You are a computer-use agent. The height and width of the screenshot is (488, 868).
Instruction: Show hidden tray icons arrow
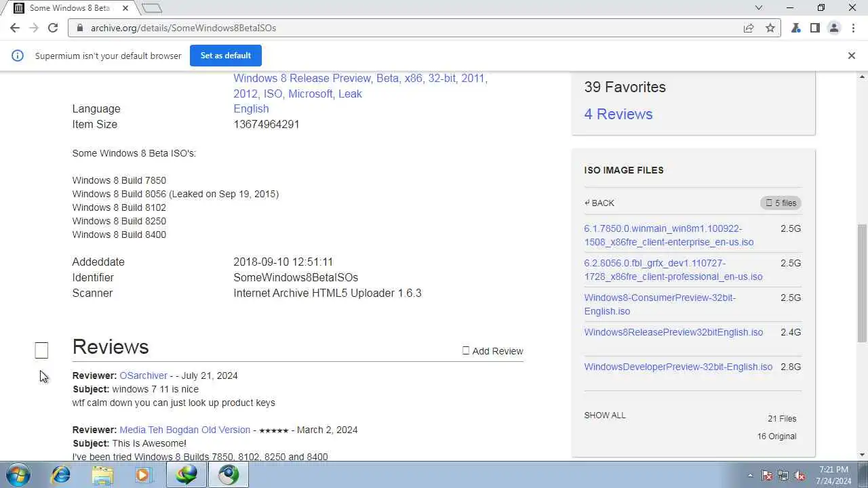tap(750, 475)
